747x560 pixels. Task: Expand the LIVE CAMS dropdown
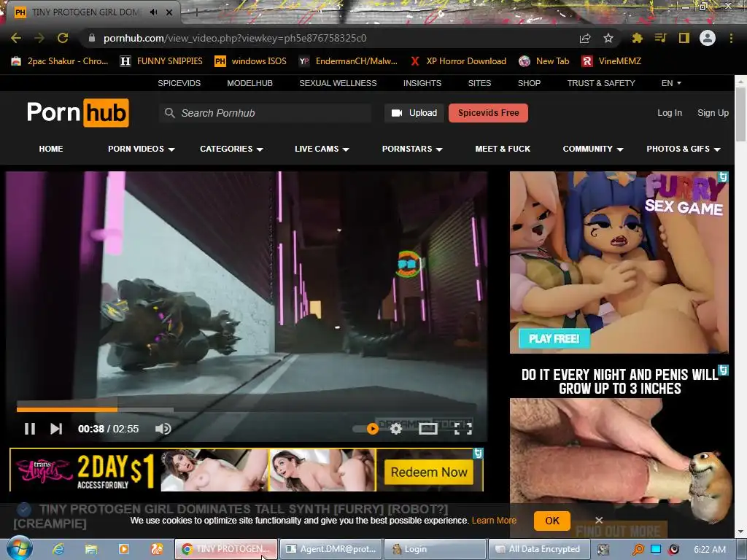pos(322,149)
